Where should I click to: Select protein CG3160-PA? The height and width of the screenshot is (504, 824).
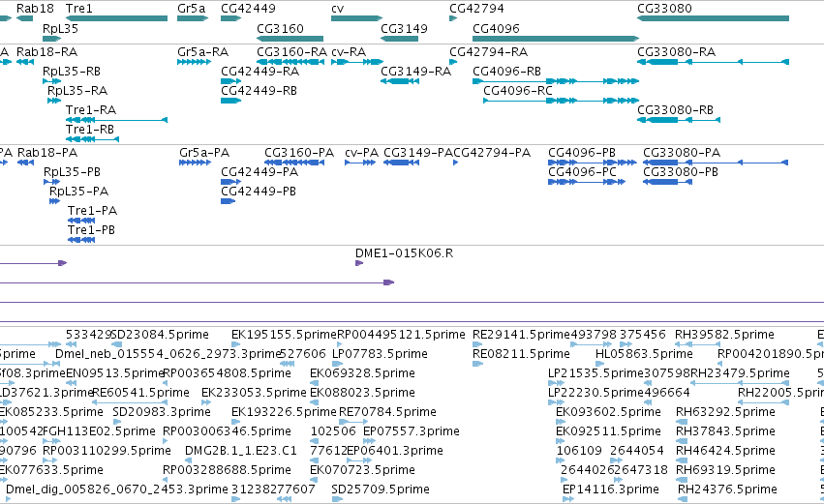coord(294,163)
